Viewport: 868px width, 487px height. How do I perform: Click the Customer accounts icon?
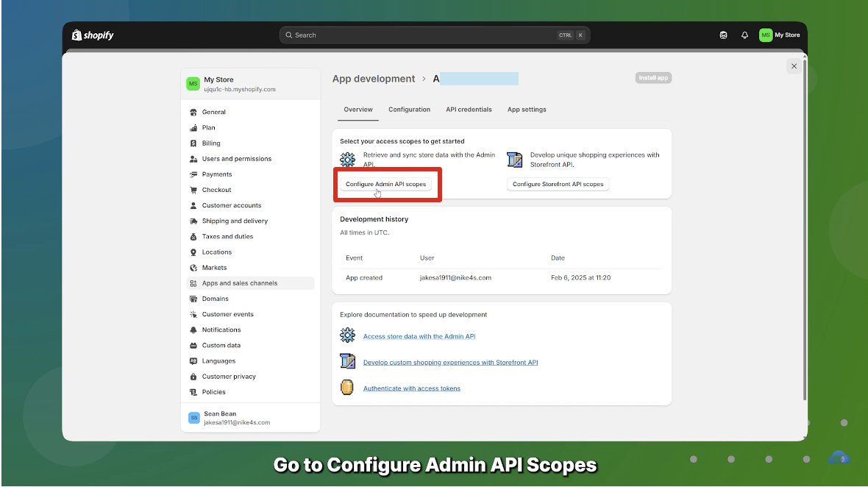(x=193, y=205)
